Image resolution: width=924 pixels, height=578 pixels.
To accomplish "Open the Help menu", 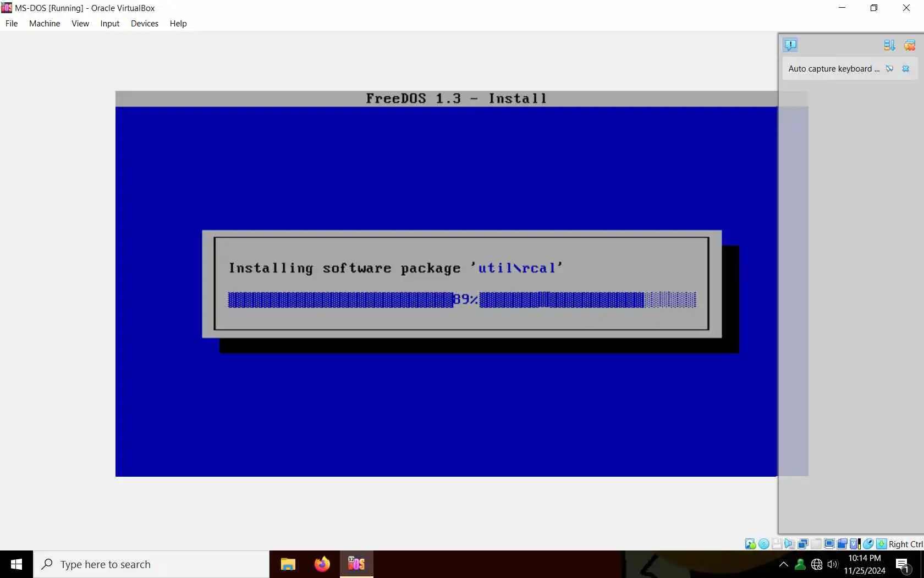I will tap(178, 24).
